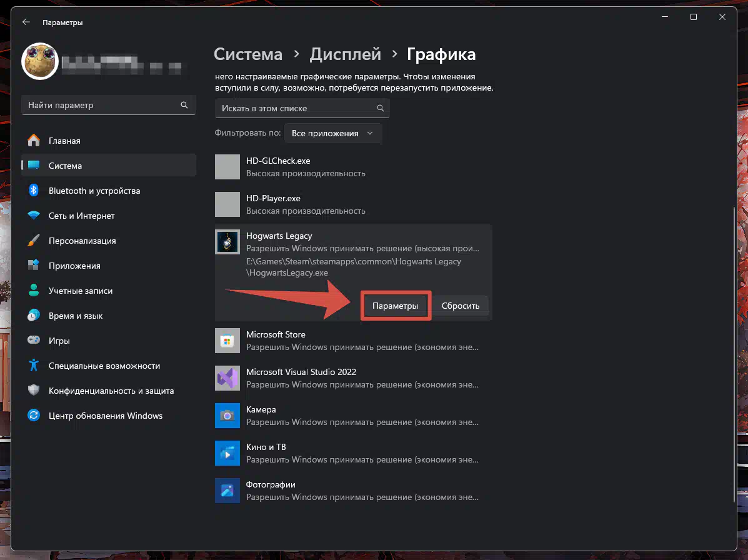Click the Кино и ТВ app icon
The image size is (748, 560).
point(227,453)
